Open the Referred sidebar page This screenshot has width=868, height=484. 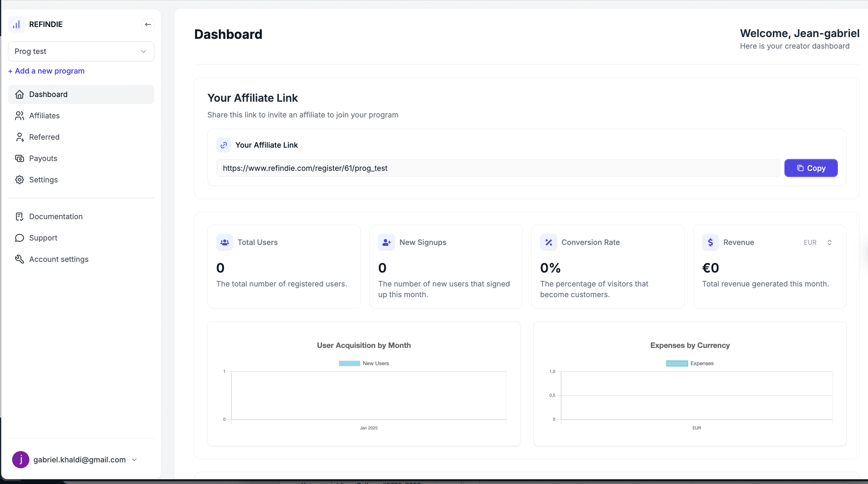tap(44, 137)
